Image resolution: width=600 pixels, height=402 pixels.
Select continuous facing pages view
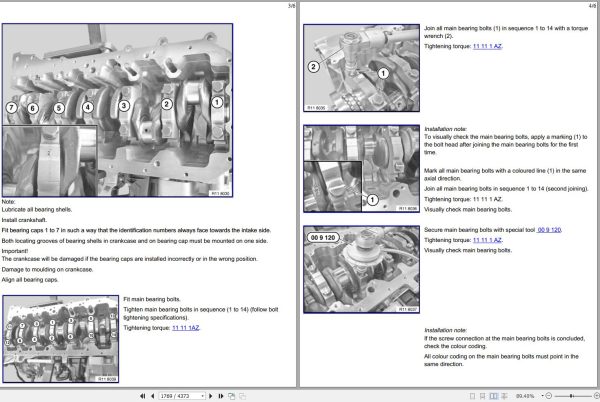504,396
